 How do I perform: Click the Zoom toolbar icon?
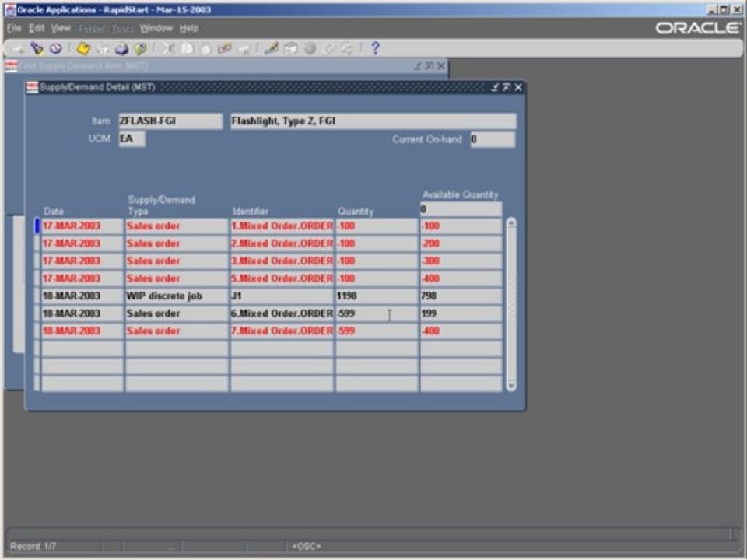[x=290, y=48]
